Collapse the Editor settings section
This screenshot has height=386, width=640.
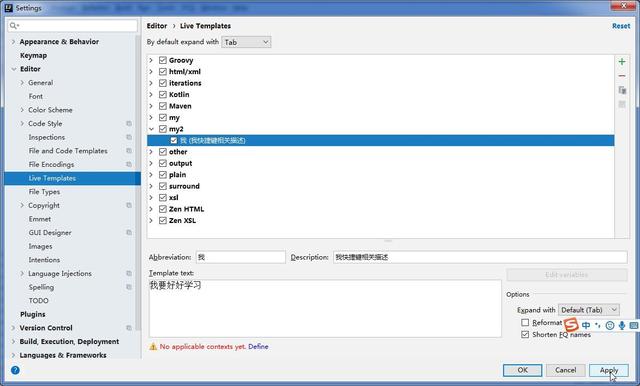(13, 69)
